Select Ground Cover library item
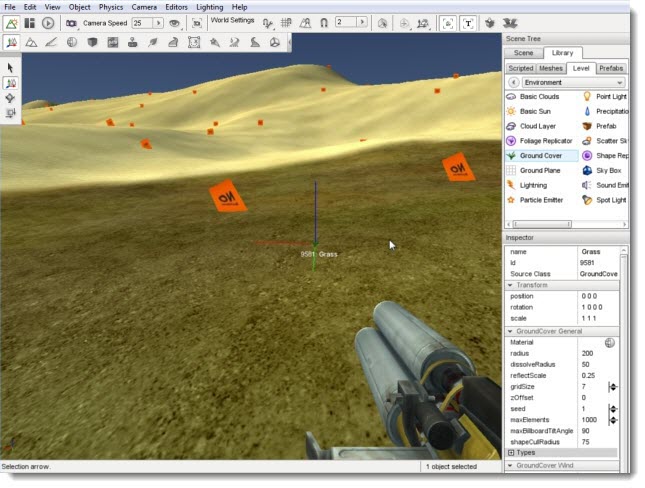Viewport: 645px width, 488px height. point(541,156)
